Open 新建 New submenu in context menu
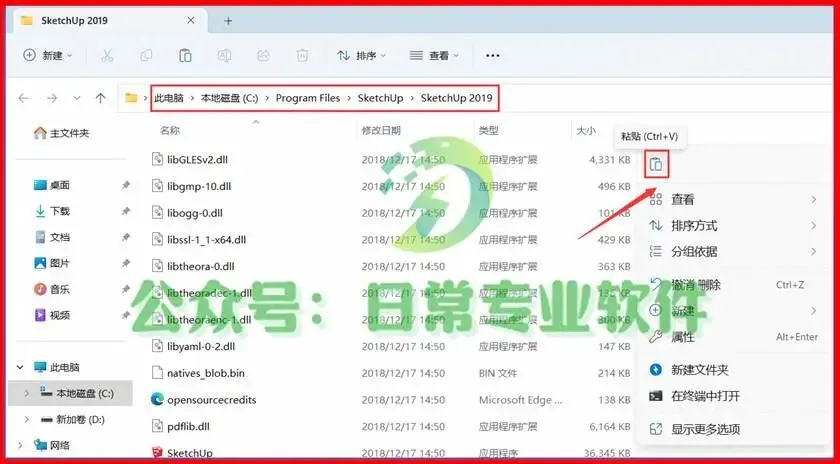The image size is (840, 464). pos(733,311)
